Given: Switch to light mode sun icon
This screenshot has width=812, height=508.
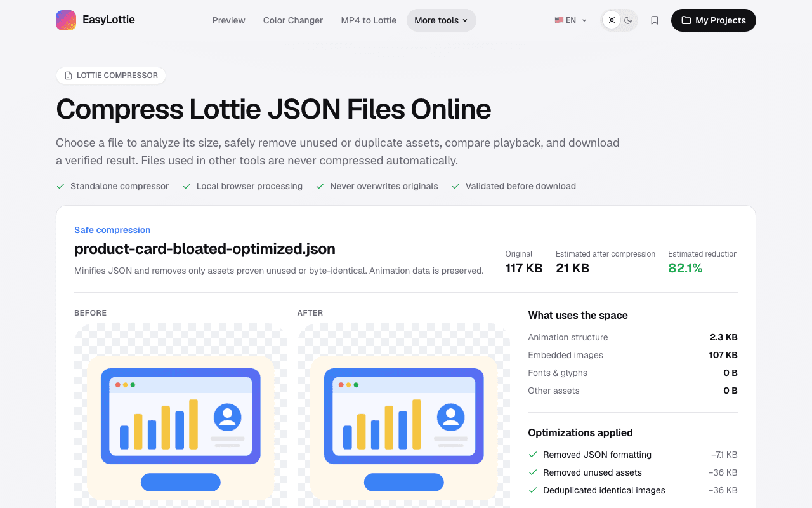Looking at the screenshot, I should pos(612,20).
